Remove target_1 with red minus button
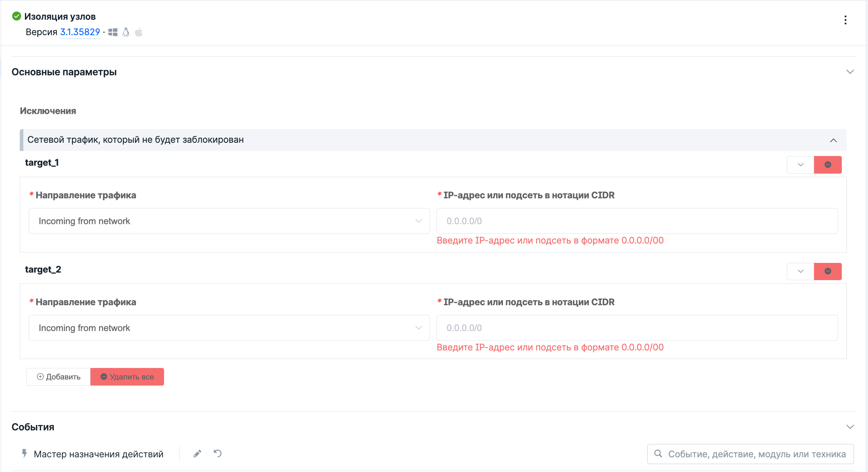The width and height of the screenshot is (868, 472). pyautogui.click(x=827, y=165)
